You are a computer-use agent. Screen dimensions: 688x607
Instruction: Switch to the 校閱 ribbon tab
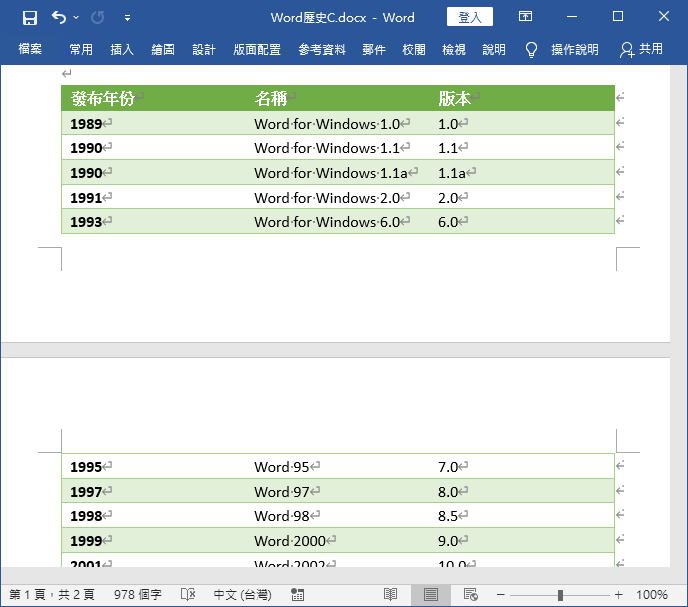pos(414,49)
